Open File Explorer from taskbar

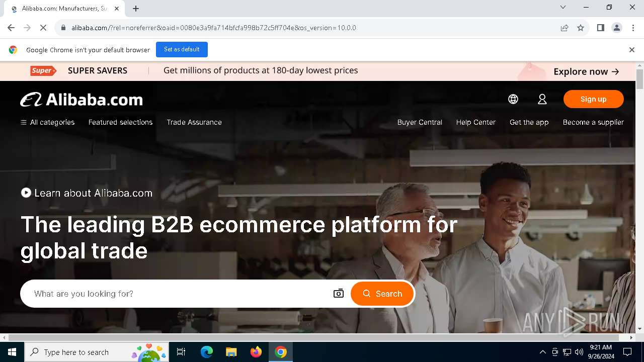click(231, 352)
